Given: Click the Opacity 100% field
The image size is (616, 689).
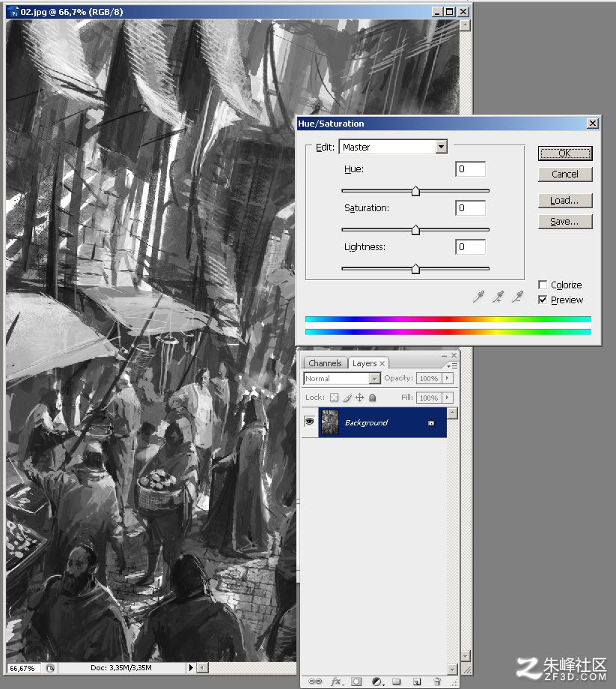Looking at the screenshot, I should pyautogui.click(x=429, y=378).
